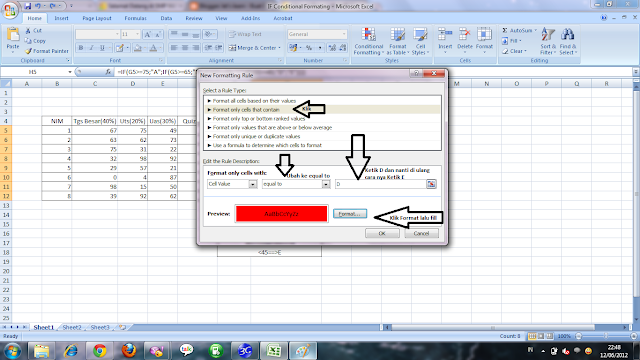This screenshot has height=360, width=640.
Task: Click the Format cells icon in Cells group
Action: tap(484, 34)
